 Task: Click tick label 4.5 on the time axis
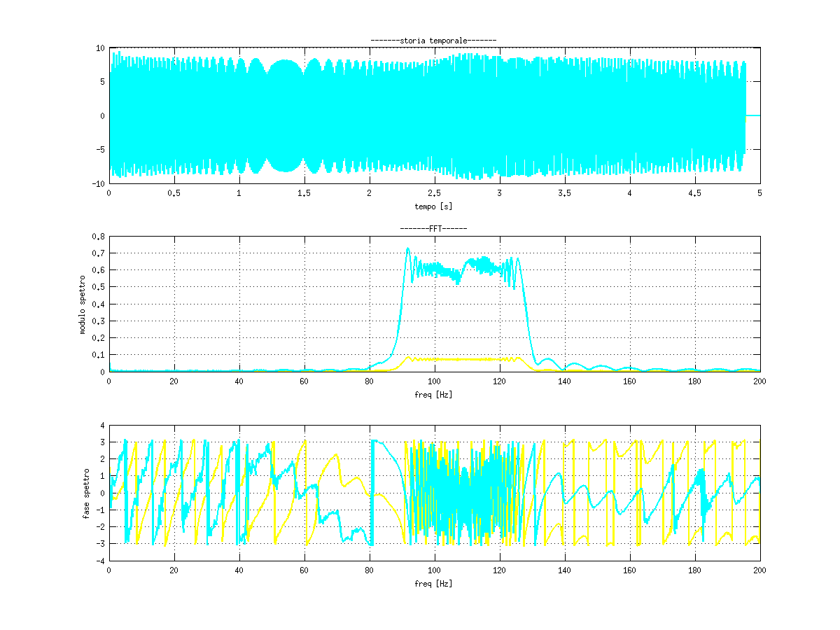694,194
